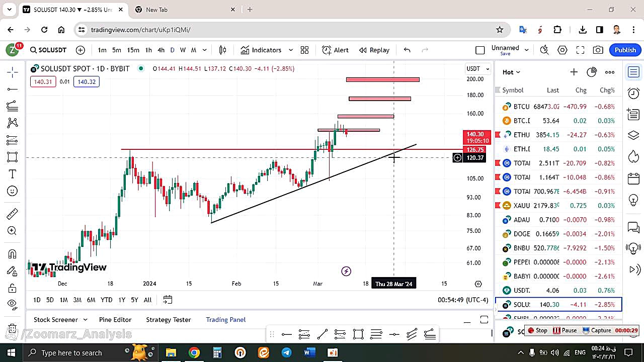Viewport: 644px width, 362px height.
Task: Open the Trading Panel tab
Action: (x=226, y=320)
